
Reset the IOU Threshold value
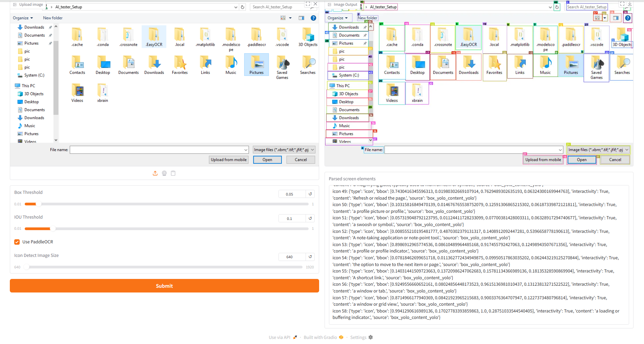310,218
